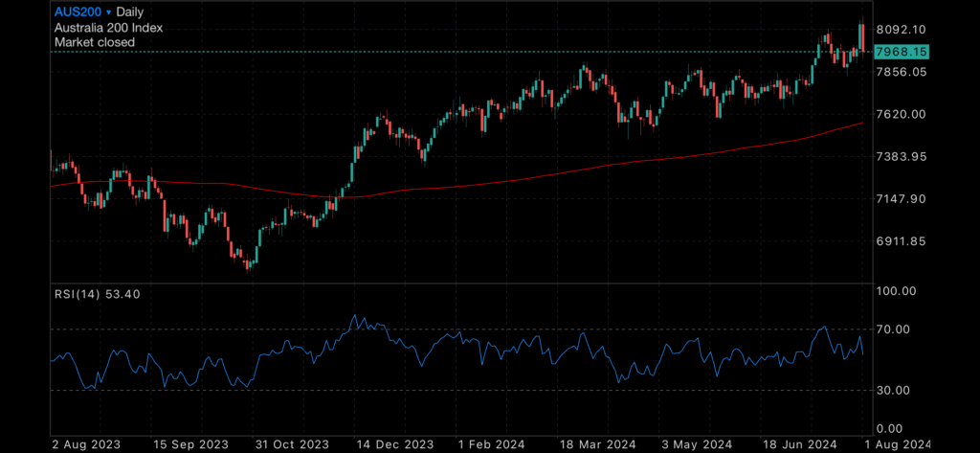Select the Australia 200 Index text
The height and width of the screenshot is (453, 980).
click(109, 28)
